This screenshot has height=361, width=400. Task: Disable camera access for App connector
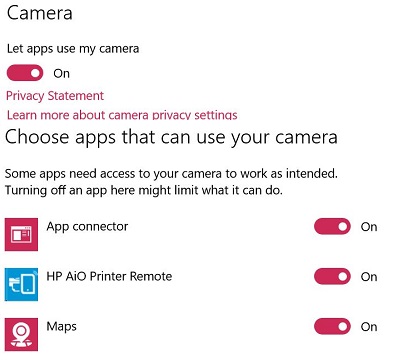pyautogui.click(x=332, y=227)
